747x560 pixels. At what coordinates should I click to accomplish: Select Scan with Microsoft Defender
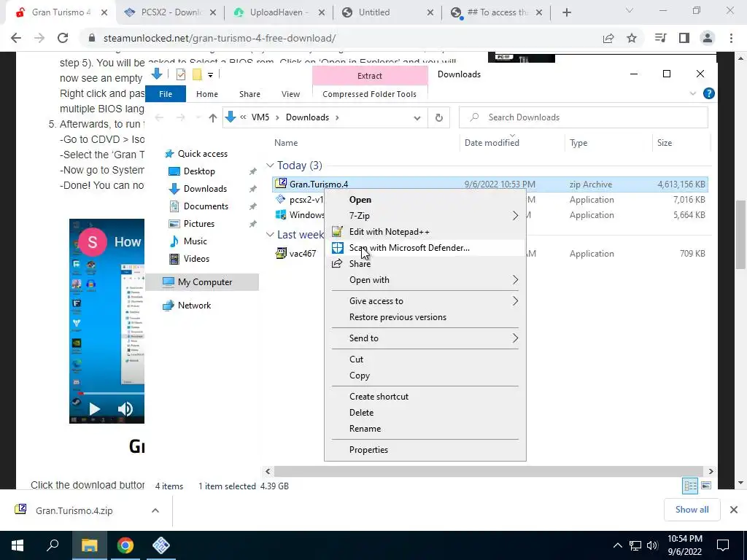point(425,248)
